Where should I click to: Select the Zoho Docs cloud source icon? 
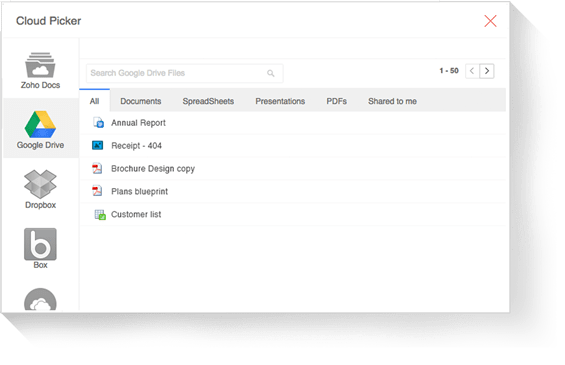coord(40,65)
